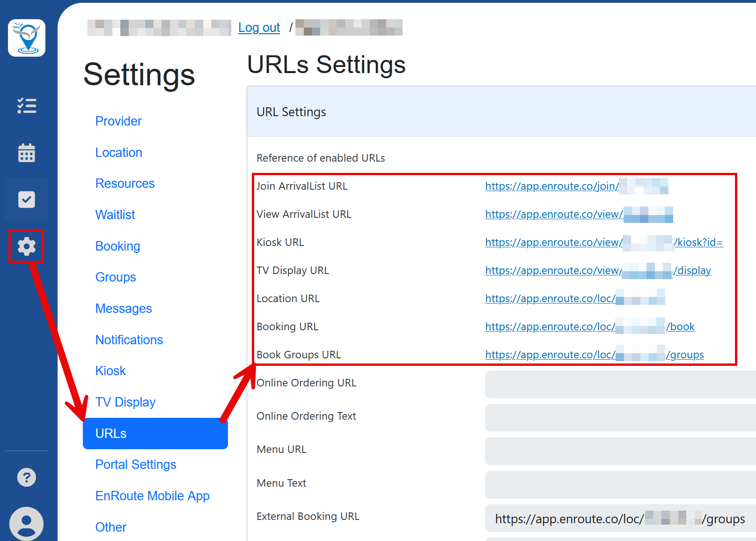Open Notifications settings
This screenshot has width=756, height=541.
pyautogui.click(x=129, y=340)
